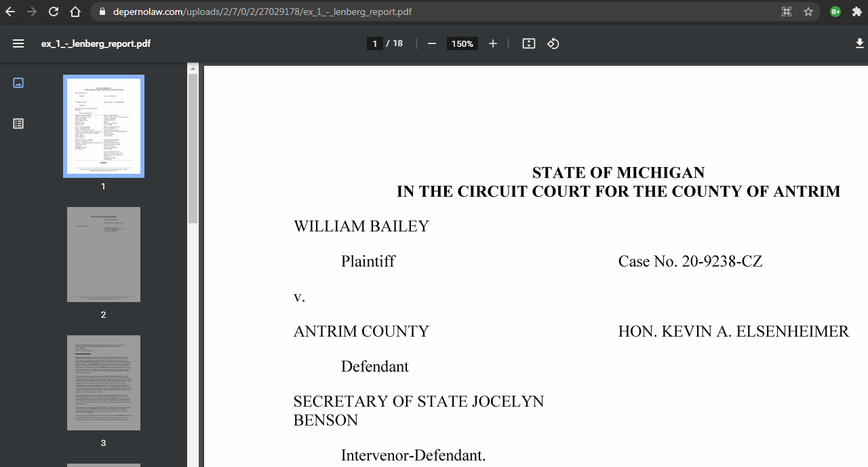Viewport: 868px width, 467px height.
Task: Rotate the document counterclockwise
Action: tap(553, 43)
